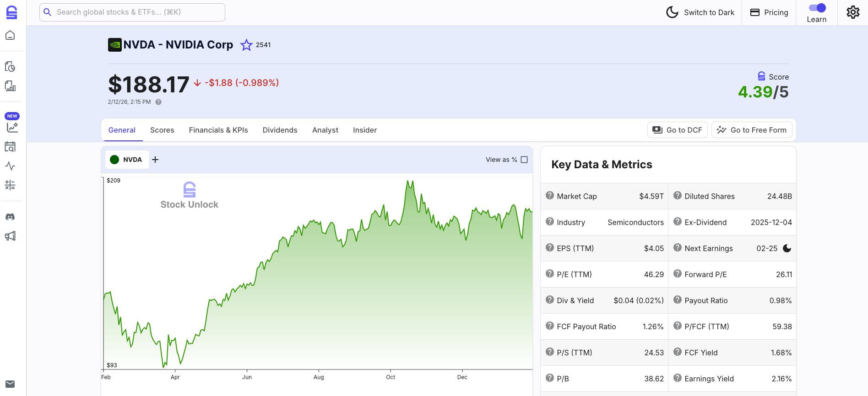Click the help icon beside P/FCF (TTM)

pos(678,326)
